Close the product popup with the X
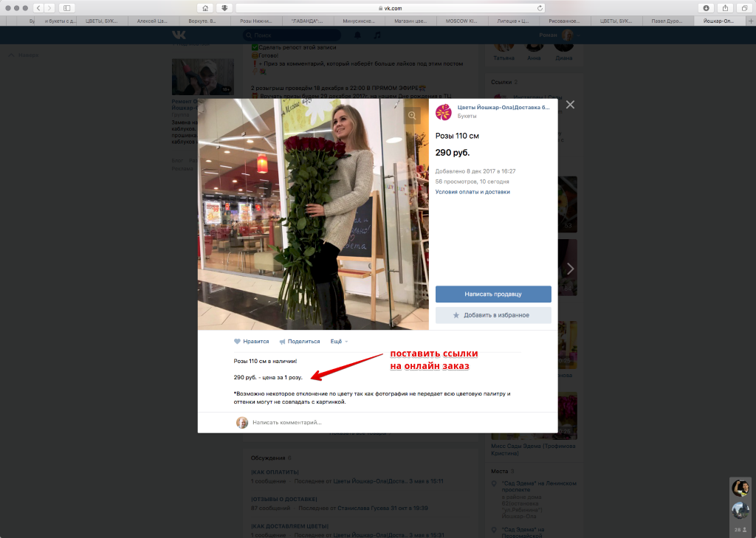Image resolution: width=756 pixels, height=538 pixels. pos(570,105)
